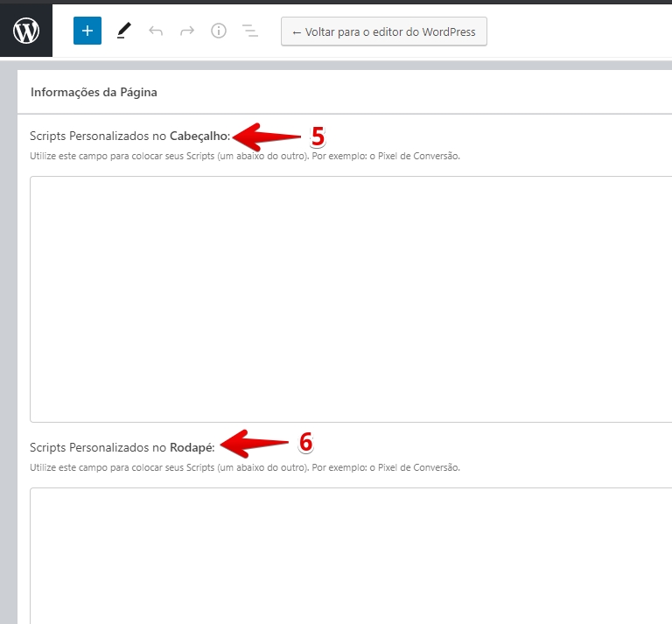Click the Scripts Personalizados no Rodapé label
The image size is (672, 624).
pyautogui.click(x=122, y=447)
